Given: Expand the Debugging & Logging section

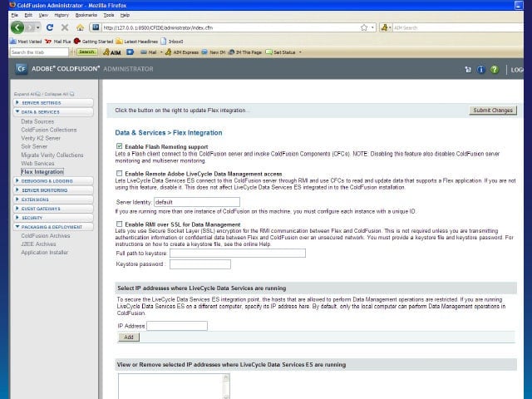Looking at the screenshot, I should (x=53, y=181).
